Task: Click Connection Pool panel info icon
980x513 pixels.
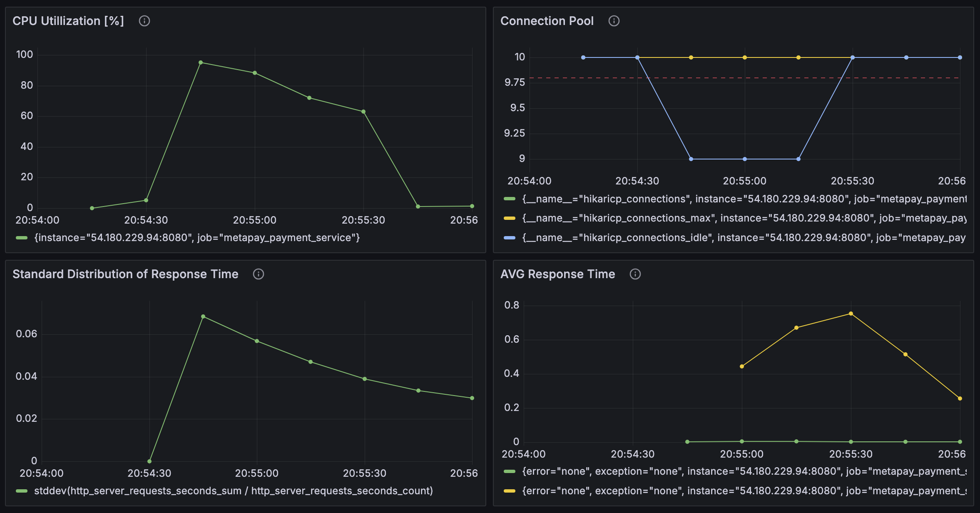Action: (x=614, y=21)
